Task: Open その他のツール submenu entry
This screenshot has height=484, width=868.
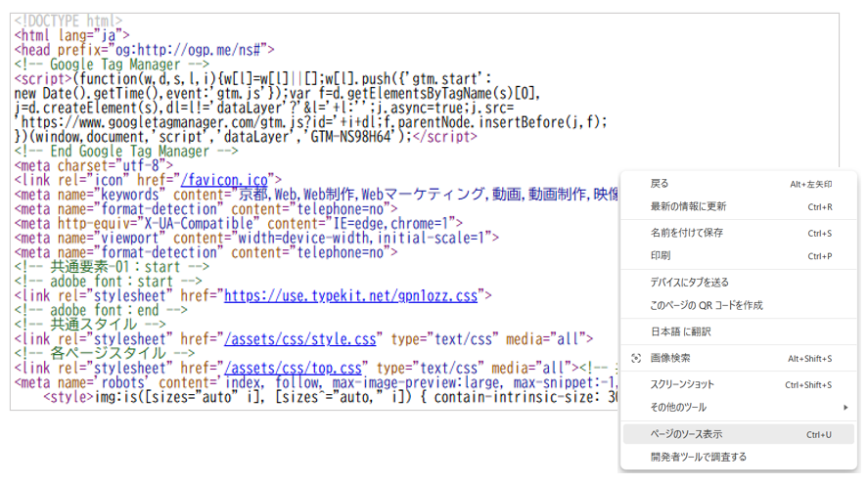Action: (739, 407)
